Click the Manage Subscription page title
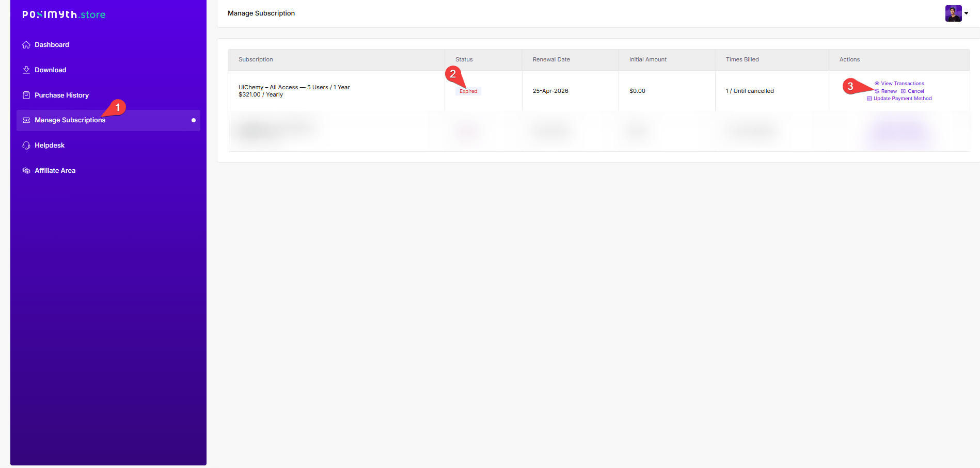Image resolution: width=980 pixels, height=468 pixels. 261,13
